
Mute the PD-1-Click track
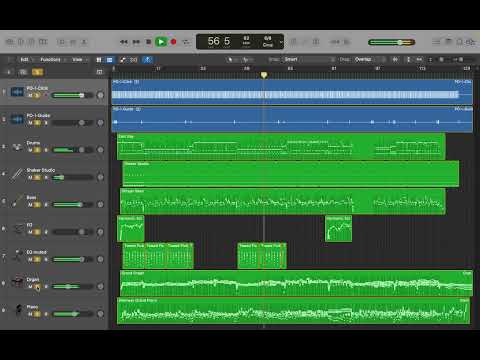pyautogui.click(x=30, y=96)
